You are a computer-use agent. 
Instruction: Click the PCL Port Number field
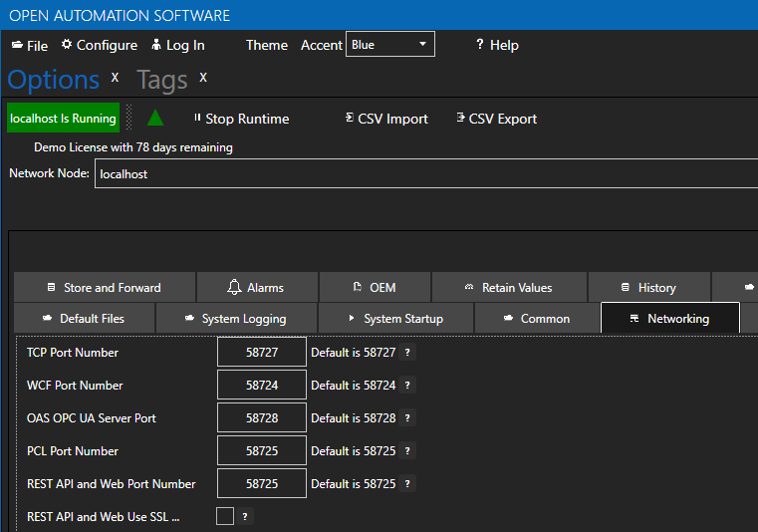click(262, 450)
